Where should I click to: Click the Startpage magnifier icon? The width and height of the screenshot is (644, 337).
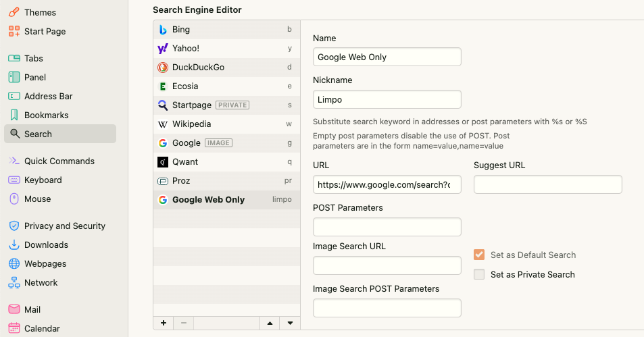pyautogui.click(x=163, y=105)
